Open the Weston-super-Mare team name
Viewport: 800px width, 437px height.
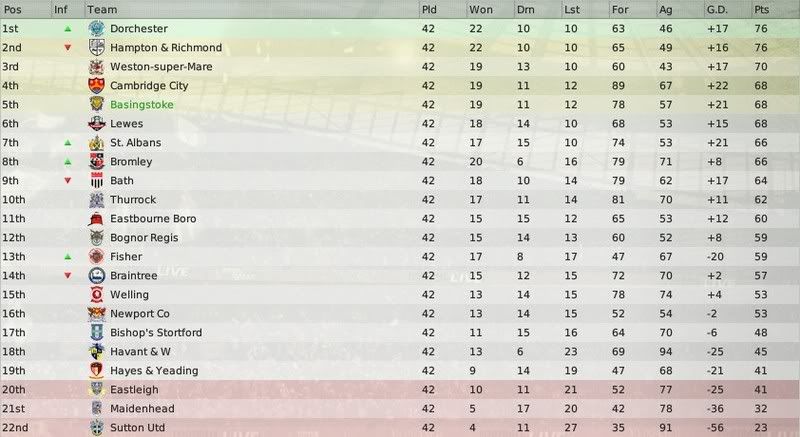point(161,67)
